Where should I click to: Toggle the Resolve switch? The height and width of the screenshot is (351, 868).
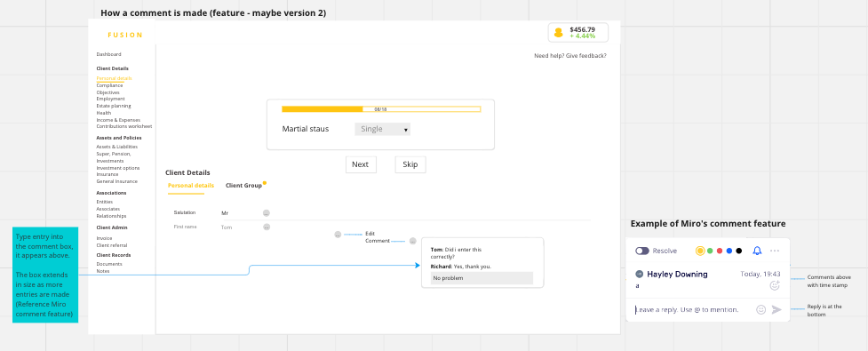[642, 251]
